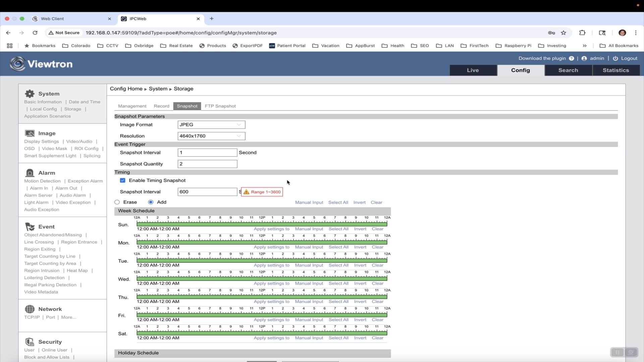This screenshot has height=362, width=644.
Task: Click the Image camera icon in sidebar
Action: click(x=30, y=133)
